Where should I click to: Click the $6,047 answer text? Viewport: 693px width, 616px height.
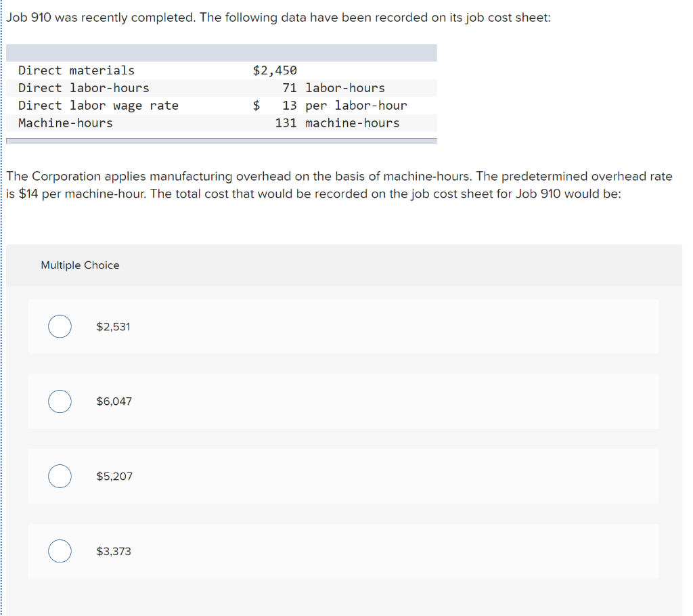click(x=114, y=401)
